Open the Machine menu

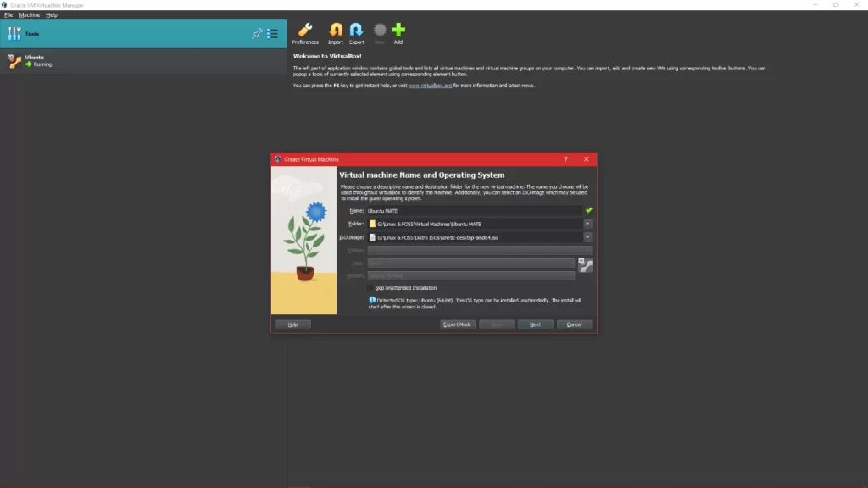coord(30,15)
